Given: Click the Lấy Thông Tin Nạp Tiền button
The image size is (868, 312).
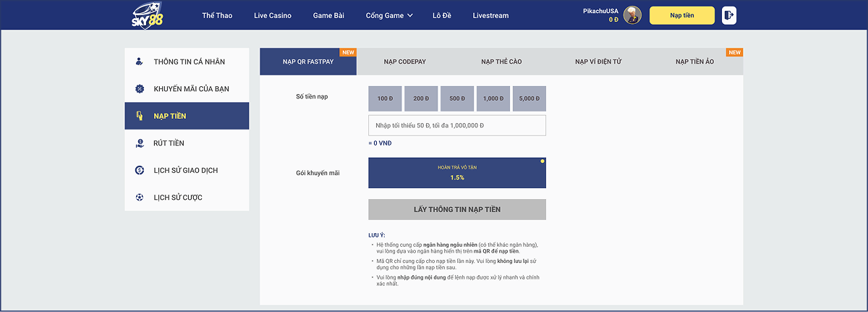Looking at the screenshot, I should click(456, 209).
